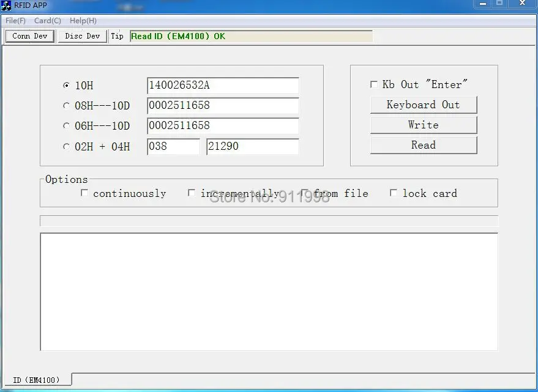Click the Conn Dev button
Screen dimensions: 538x392
point(29,35)
